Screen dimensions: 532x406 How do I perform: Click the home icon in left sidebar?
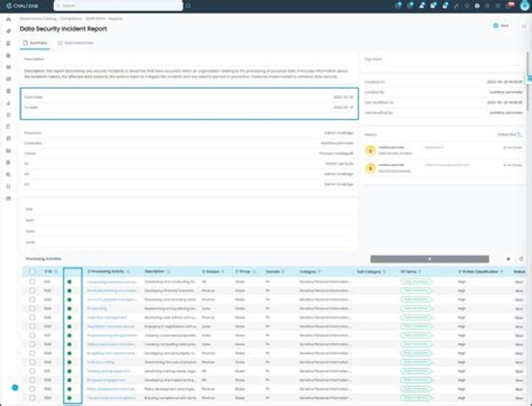[7, 21]
